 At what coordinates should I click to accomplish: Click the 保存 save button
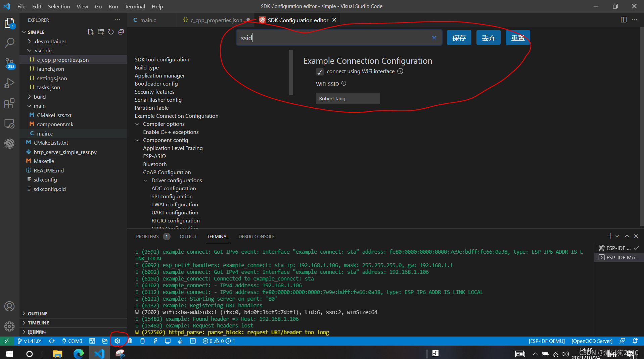[459, 38]
